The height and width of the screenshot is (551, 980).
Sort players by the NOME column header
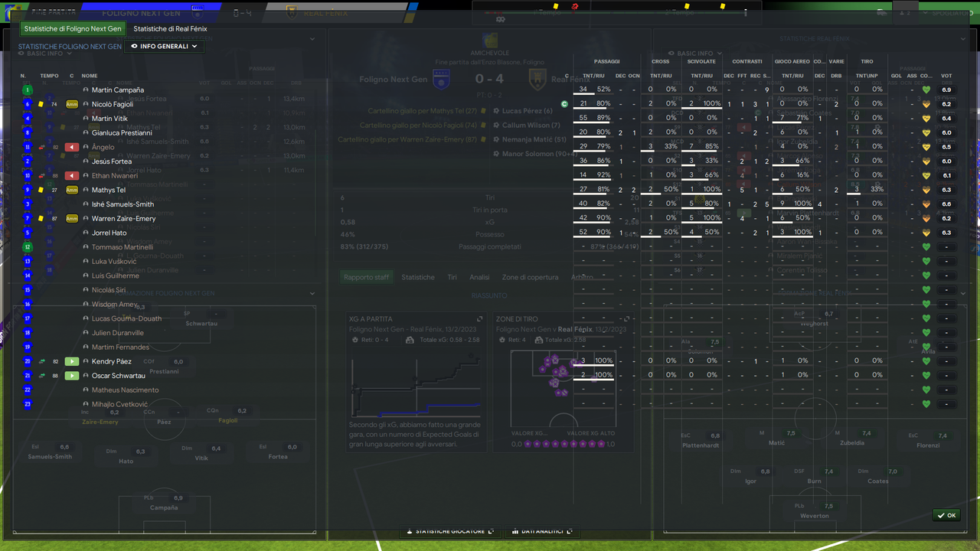point(90,76)
